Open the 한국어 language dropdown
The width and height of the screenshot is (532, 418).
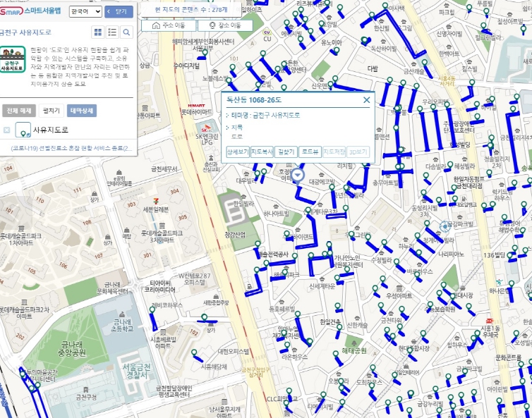[x=85, y=12]
